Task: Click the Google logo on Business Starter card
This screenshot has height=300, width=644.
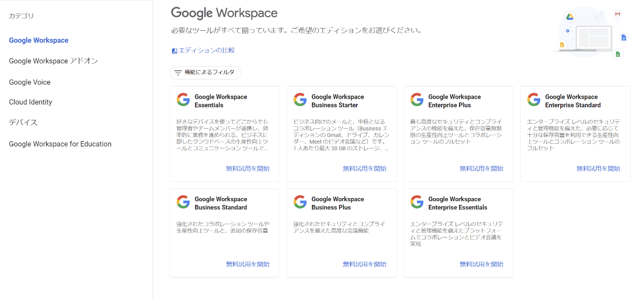Action: tap(300, 100)
